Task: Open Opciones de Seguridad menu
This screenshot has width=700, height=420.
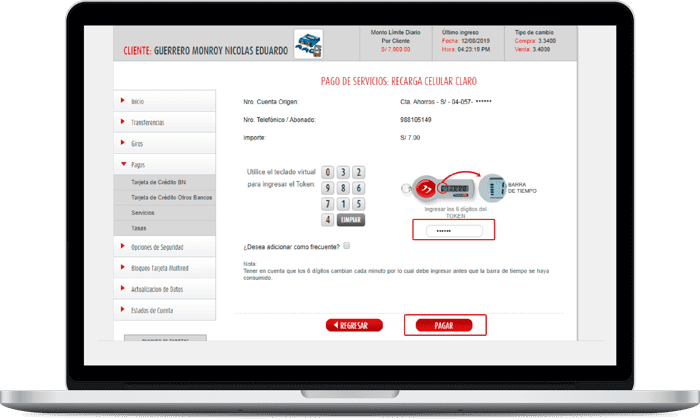Action: [x=165, y=247]
